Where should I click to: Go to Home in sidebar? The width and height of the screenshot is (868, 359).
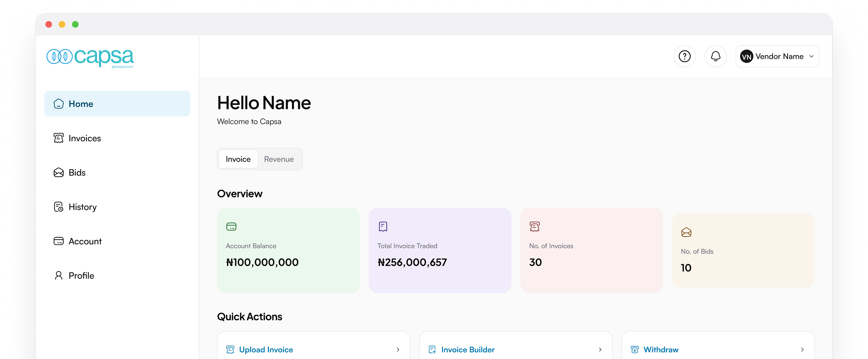pos(117,103)
